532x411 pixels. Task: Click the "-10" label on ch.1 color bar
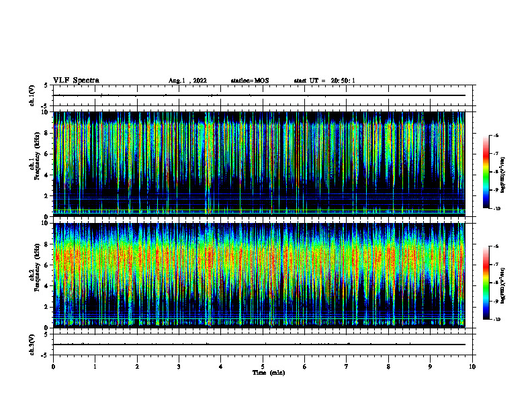click(x=497, y=209)
